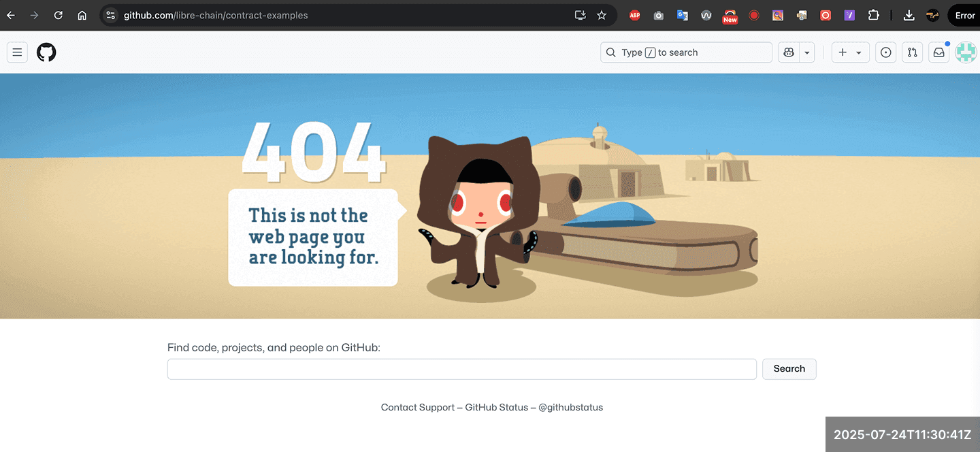980x452 pixels.
Task: Expand the Copilot dropdown arrow
Action: 807,52
